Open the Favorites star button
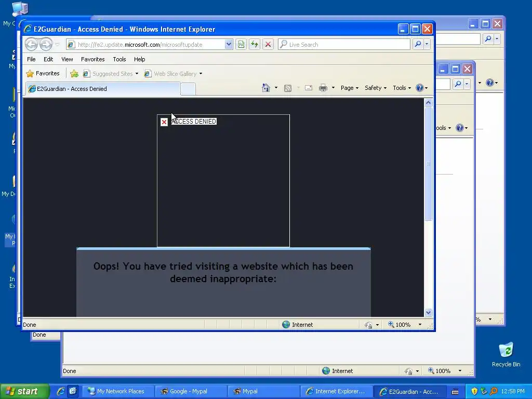Screen dimensions: 532x399 point(43,73)
